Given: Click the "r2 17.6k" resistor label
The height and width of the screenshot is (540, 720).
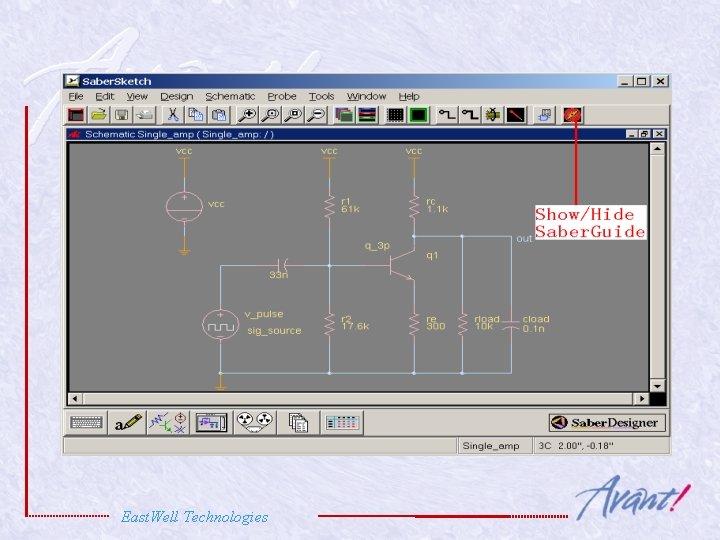Looking at the screenshot, I should pyautogui.click(x=355, y=323).
